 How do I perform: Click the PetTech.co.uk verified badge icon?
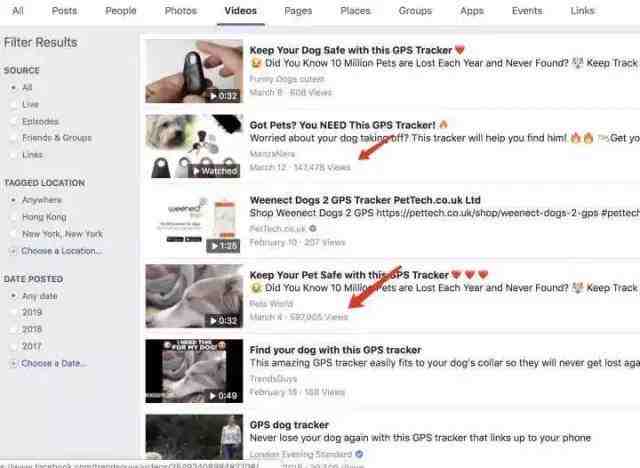[313, 228]
